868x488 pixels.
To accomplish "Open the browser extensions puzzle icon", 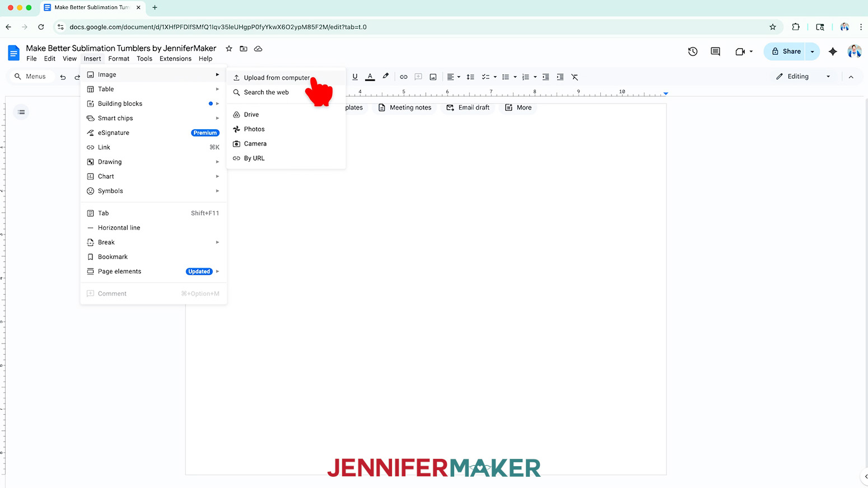I will point(796,27).
